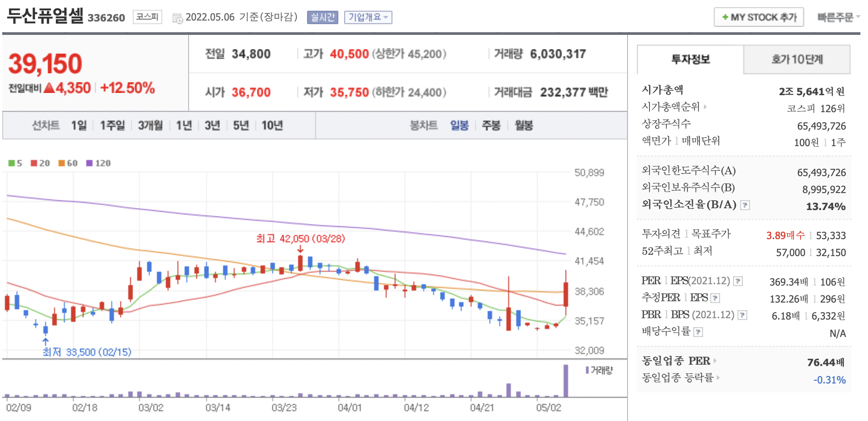Click the 저가 35,750 value
This screenshot has height=421, width=868.
[349, 93]
